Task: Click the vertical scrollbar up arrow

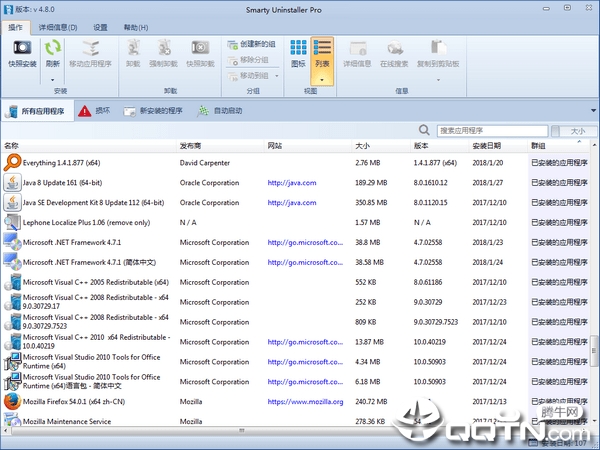Action: 594,145
